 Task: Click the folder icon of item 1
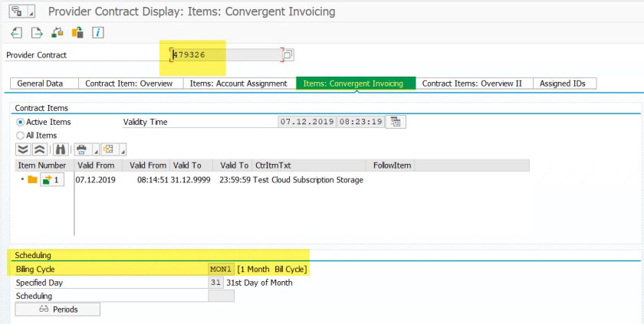(32, 180)
